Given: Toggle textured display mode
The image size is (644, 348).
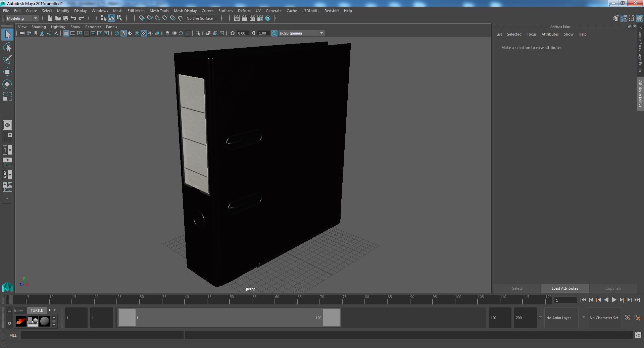Looking at the screenshot, I should coord(144,33).
